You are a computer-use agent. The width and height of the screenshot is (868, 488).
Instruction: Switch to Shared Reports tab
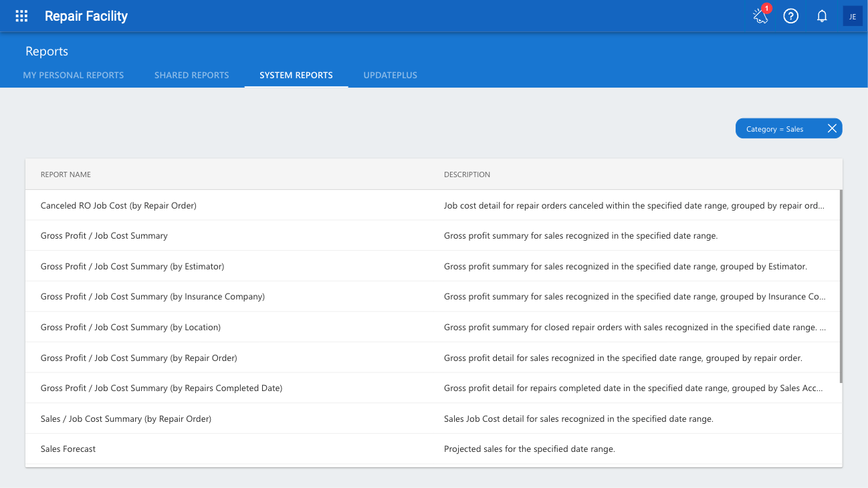click(192, 75)
